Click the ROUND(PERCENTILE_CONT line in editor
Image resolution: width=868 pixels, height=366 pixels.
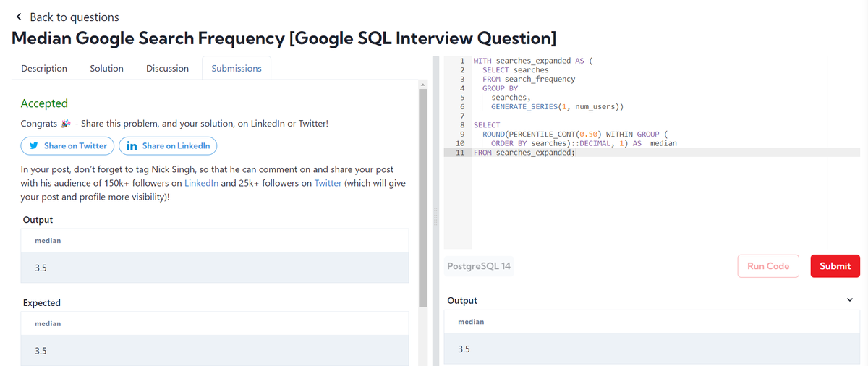575,134
